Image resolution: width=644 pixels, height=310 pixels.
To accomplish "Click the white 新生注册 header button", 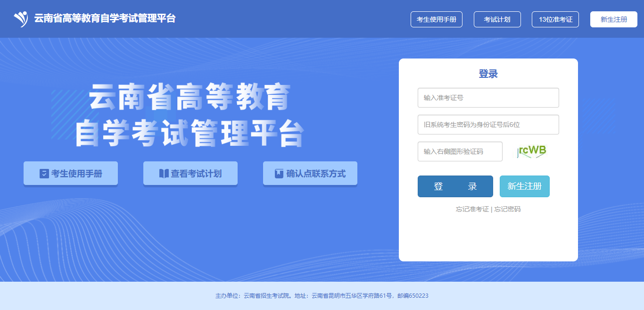I will point(614,19).
